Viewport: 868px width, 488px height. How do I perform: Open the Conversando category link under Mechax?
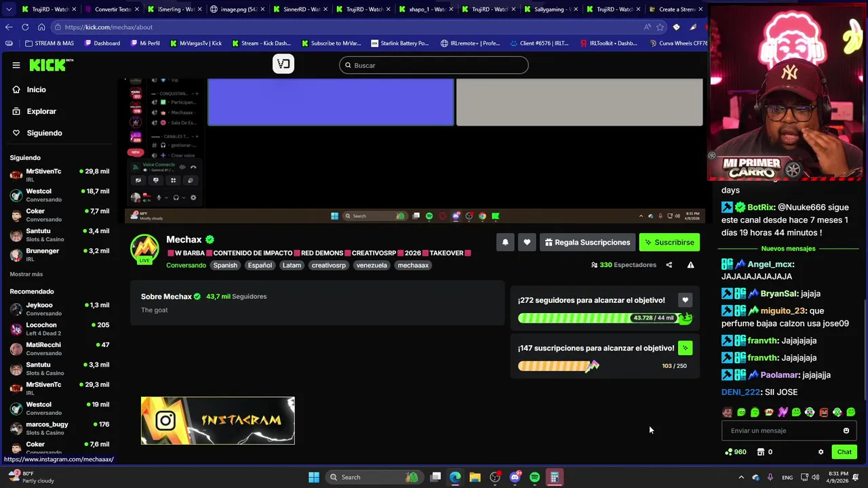click(186, 265)
